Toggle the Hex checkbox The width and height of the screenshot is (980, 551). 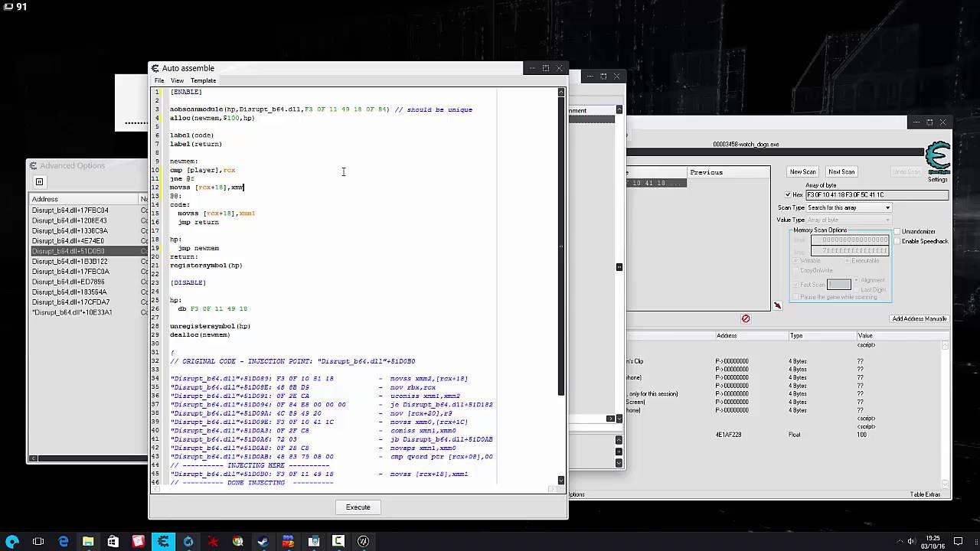788,195
